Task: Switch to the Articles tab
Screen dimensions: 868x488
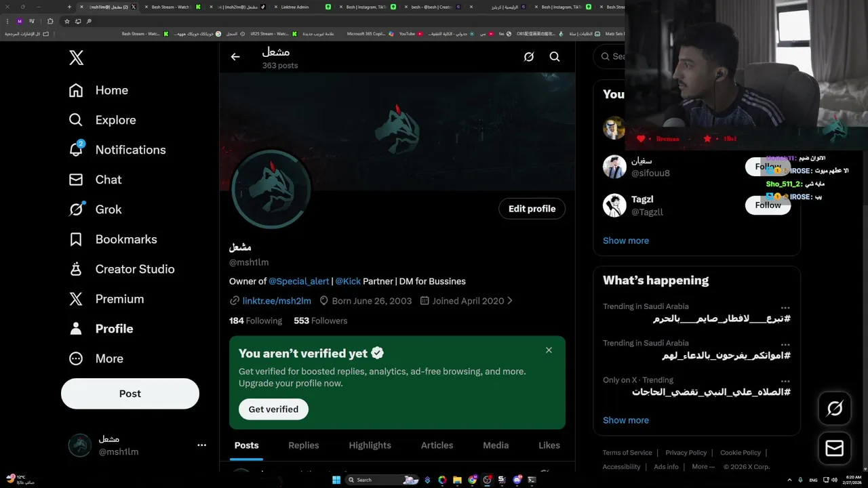Action: pyautogui.click(x=437, y=445)
